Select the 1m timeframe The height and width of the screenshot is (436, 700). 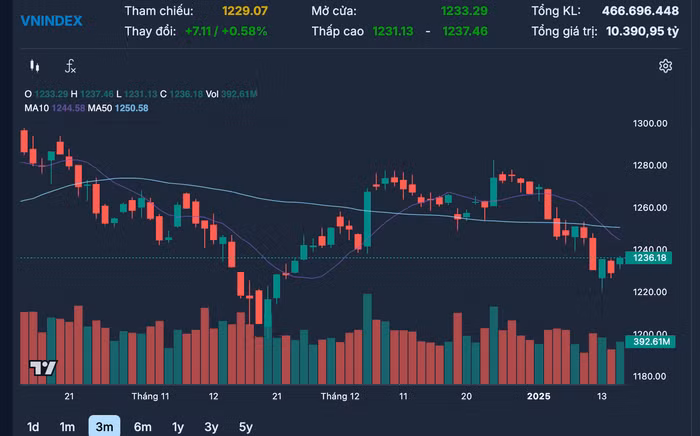(67, 427)
